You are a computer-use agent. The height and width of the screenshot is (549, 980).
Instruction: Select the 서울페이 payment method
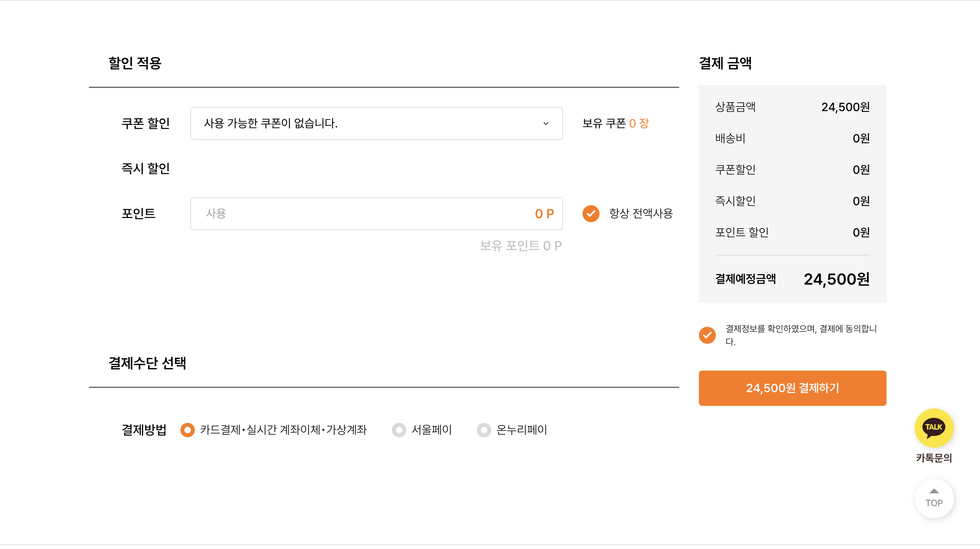point(399,430)
